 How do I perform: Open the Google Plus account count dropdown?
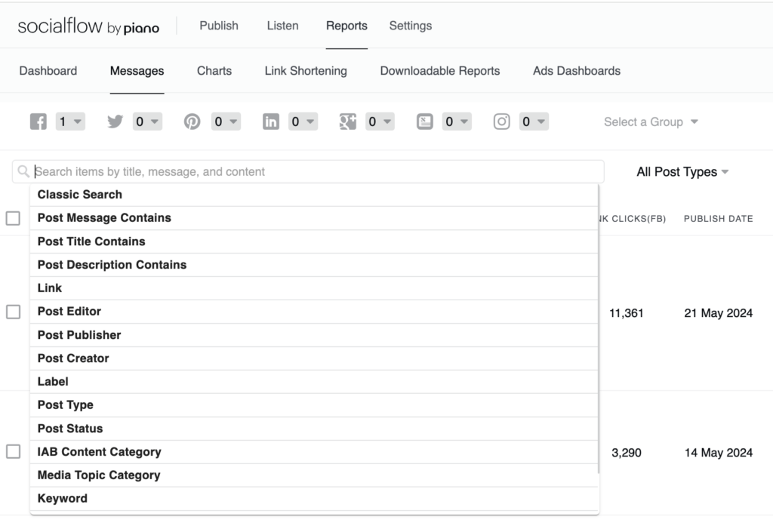pos(380,121)
